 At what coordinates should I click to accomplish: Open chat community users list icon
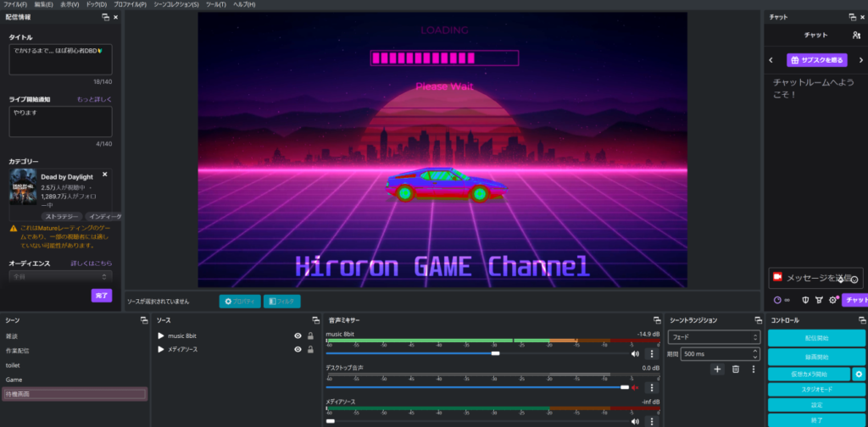[857, 35]
